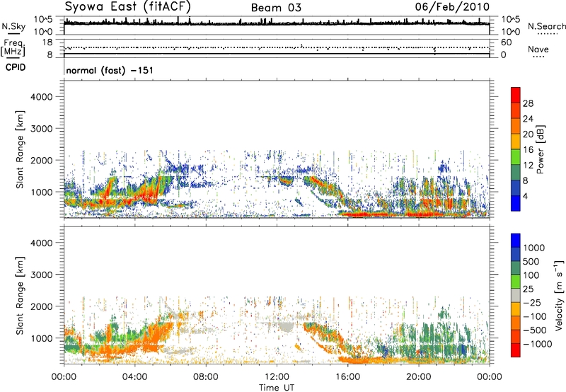566x392 pixels.
Task: Click the '08:00' time axis label
Action: 206,377
